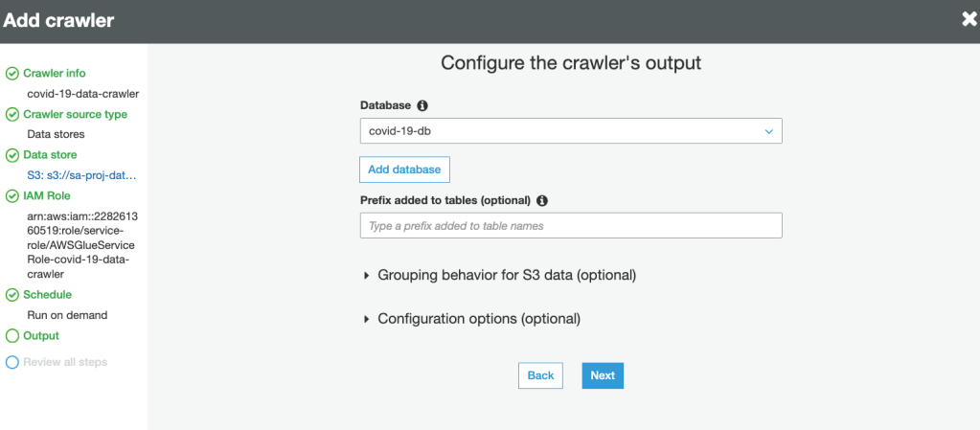Click the Database info icon
Viewport: 980px width, 430px height.
pyautogui.click(x=422, y=105)
